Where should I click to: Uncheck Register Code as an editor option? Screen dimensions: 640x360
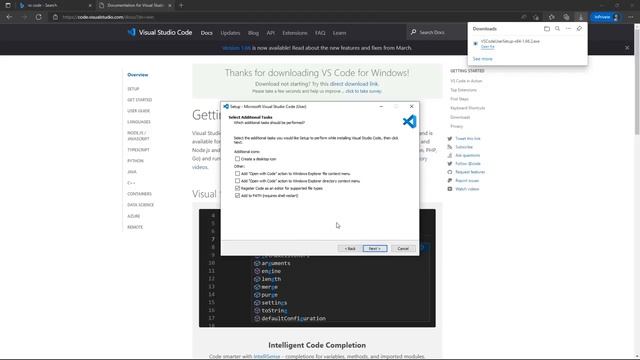click(x=237, y=188)
